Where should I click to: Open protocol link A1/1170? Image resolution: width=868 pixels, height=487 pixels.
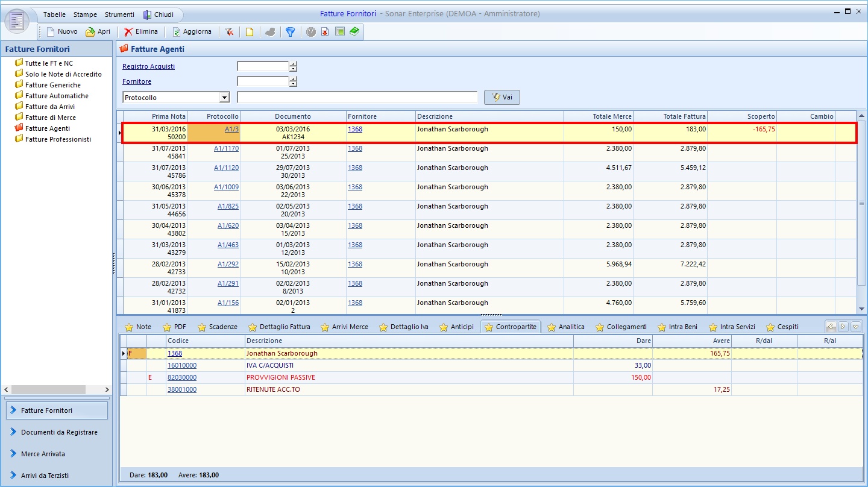226,148
